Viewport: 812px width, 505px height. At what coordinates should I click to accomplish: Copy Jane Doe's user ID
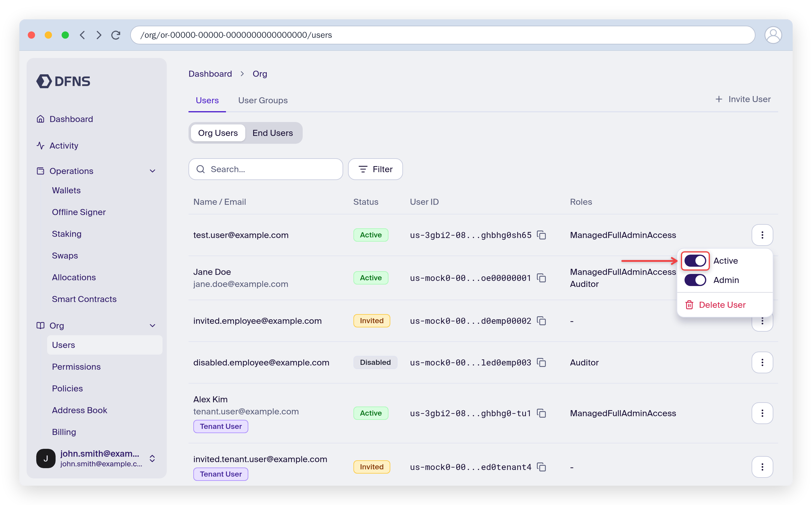(541, 278)
